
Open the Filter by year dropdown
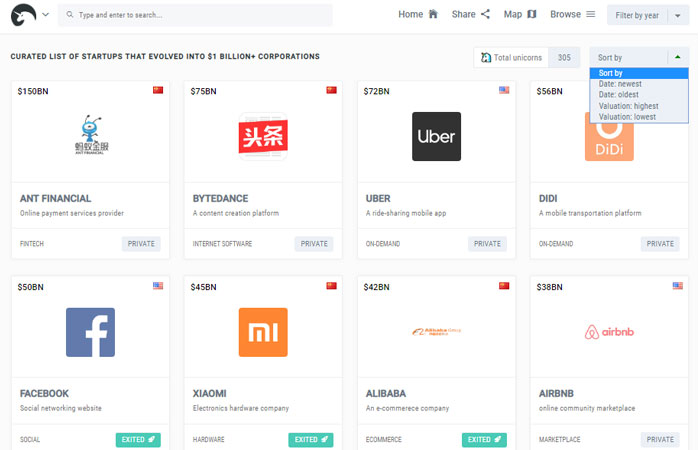point(646,15)
